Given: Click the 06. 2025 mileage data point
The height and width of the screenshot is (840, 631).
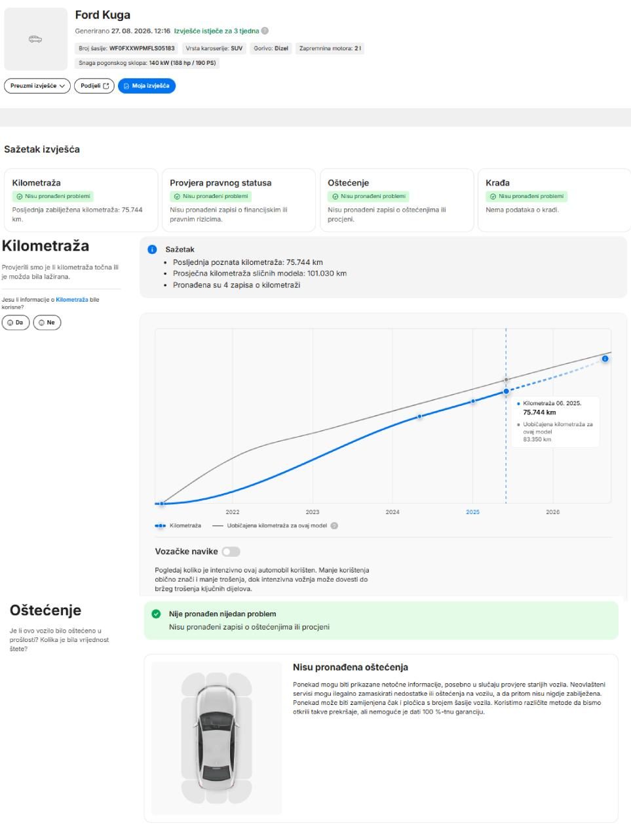Looking at the screenshot, I should pos(506,391).
